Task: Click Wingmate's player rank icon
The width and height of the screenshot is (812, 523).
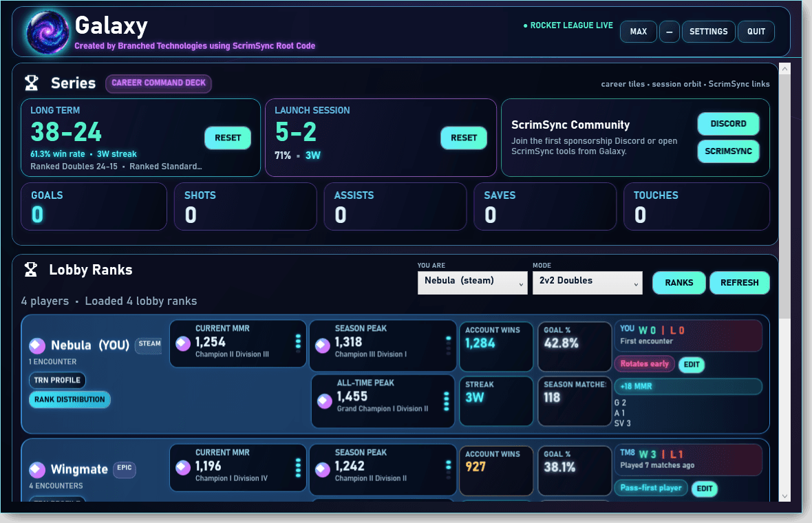Action: pos(36,469)
